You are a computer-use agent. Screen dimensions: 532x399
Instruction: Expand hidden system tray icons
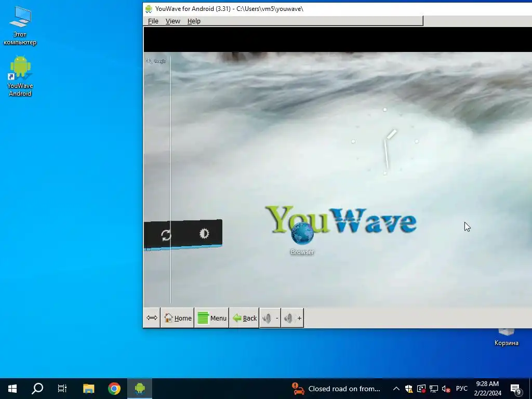point(396,389)
